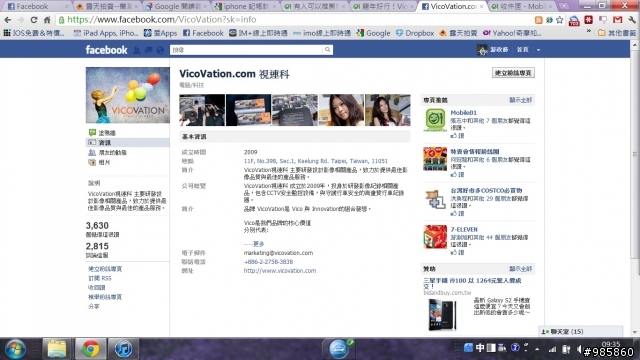Click the Facebook search input field
The height and width of the screenshot is (360, 640).
click(246, 50)
